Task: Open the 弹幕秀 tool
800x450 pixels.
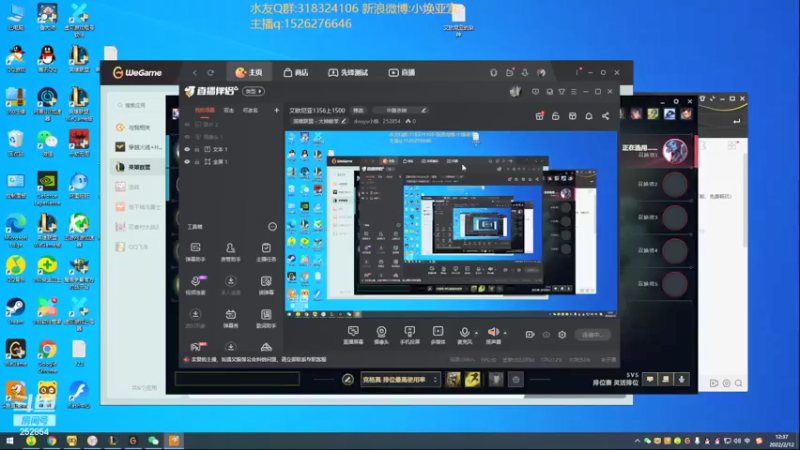Action: point(231,318)
